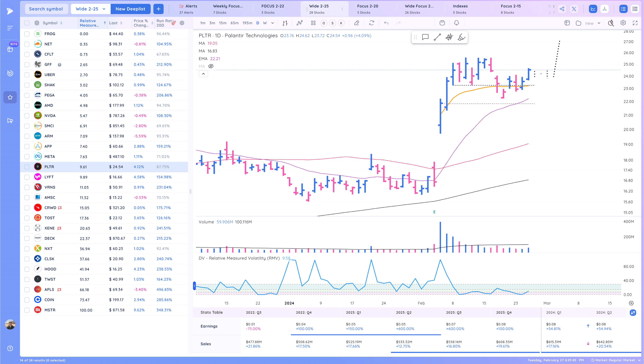Open the BETA dashboard icon in sidebar
644x364 pixels.
pyautogui.click(x=10, y=49)
